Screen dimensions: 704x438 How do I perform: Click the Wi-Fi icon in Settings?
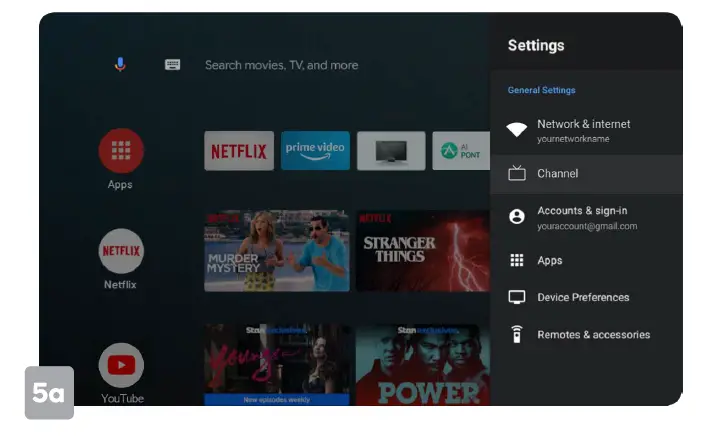517,130
